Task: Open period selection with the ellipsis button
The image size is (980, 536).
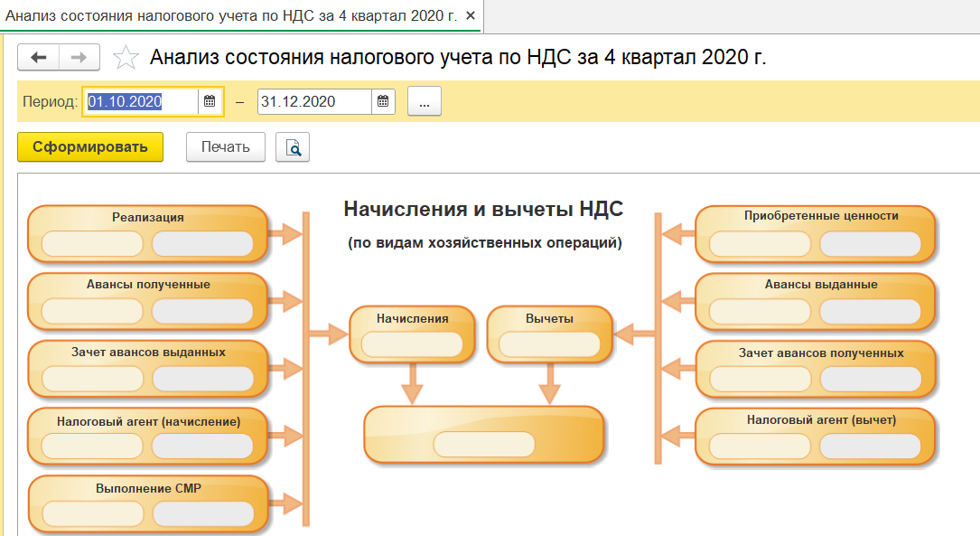Action: click(425, 101)
